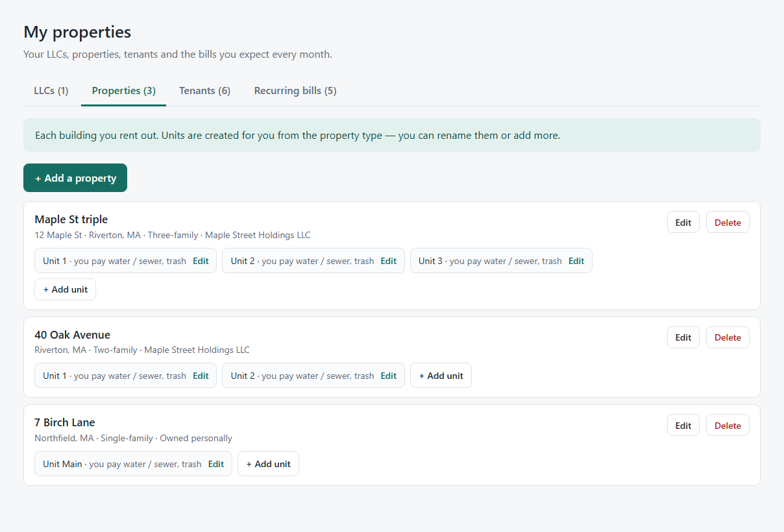Switch to the LLCs tab

(51, 91)
